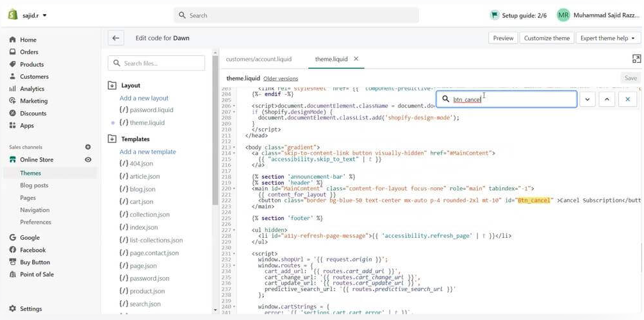The width and height of the screenshot is (644, 320).
Task: Close the theme.liquid tab
Action: pos(356,59)
